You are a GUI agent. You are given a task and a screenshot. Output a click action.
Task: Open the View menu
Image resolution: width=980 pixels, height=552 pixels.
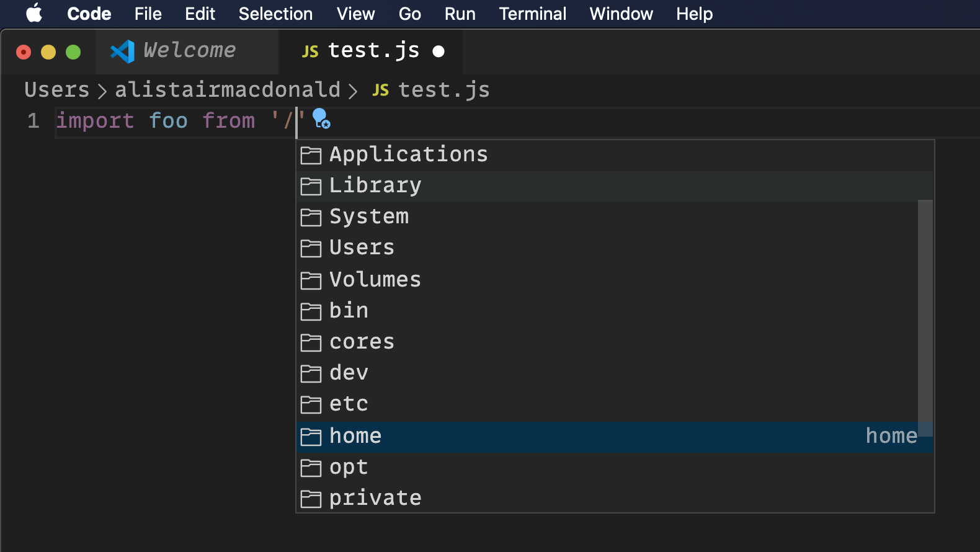(355, 14)
